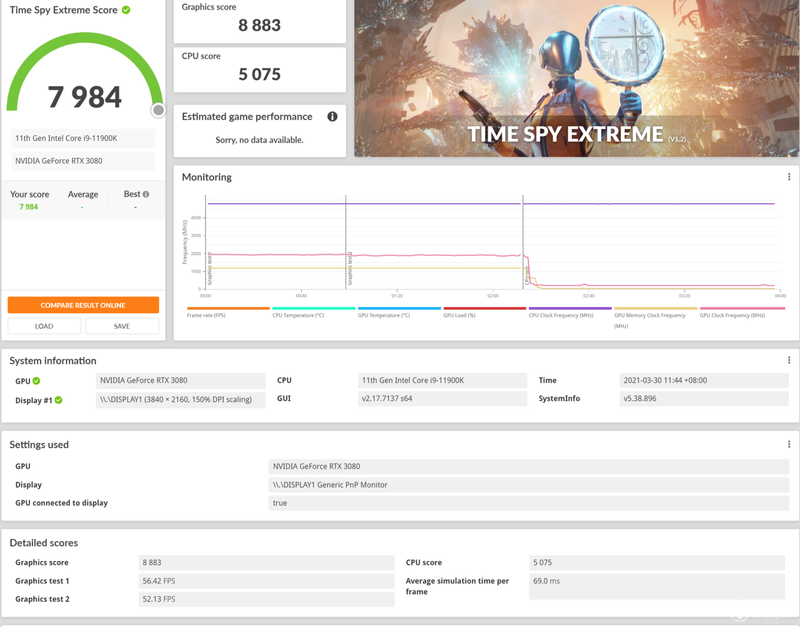Screen dimensions: 800x627
Task: Click the DISPLAY1 (3840 × 2160, 150% DPI scaling) field
Action: pyautogui.click(x=181, y=399)
